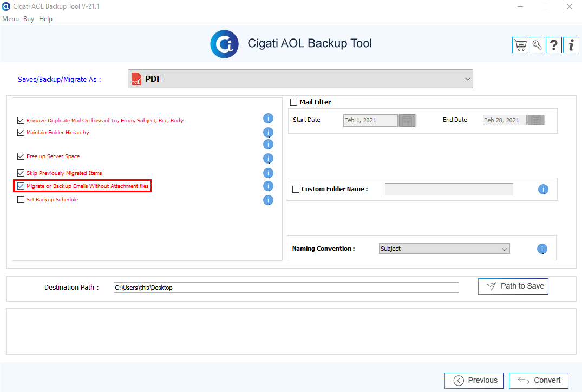This screenshot has width=582, height=392.
Task: Expand the Naming Convention Subject dropdown
Action: [444, 249]
